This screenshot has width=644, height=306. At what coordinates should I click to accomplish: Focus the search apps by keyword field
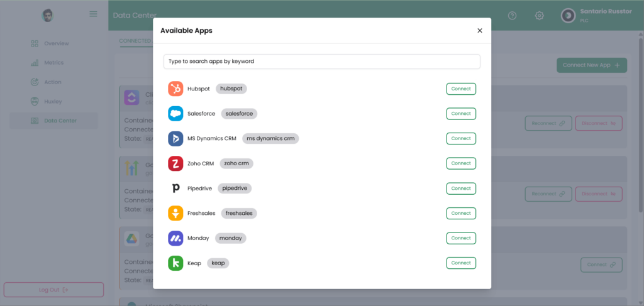pyautogui.click(x=322, y=62)
